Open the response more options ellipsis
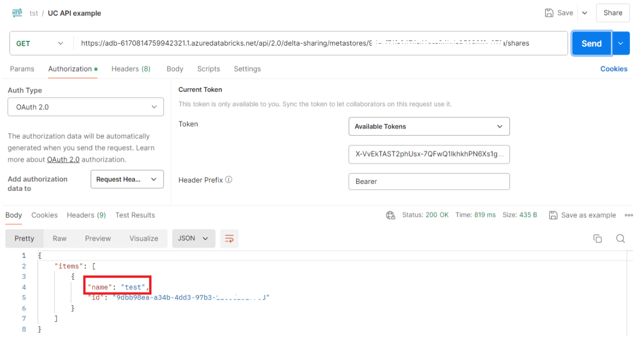This screenshot has width=644, height=350. click(x=629, y=215)
